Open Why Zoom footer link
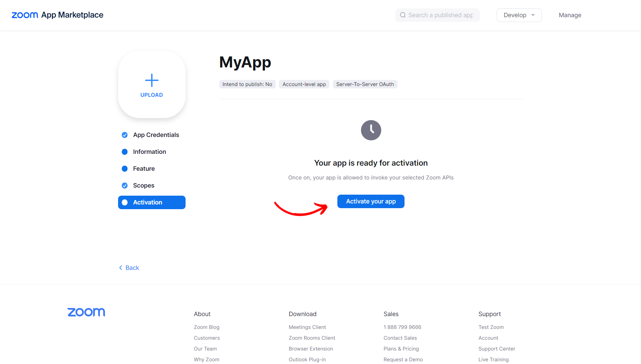641x364 pixels. click(x=206, y=360)
